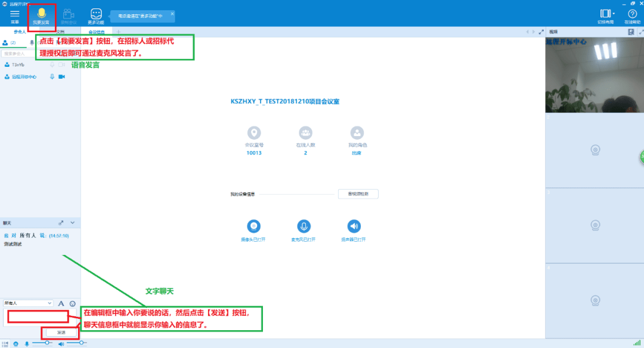Pop out the chat panel

pos(61,223)
